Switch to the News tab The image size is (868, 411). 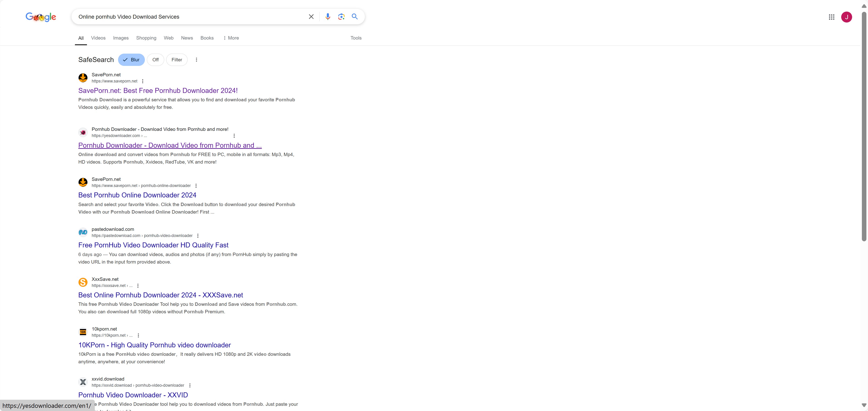tap(187, 38)
